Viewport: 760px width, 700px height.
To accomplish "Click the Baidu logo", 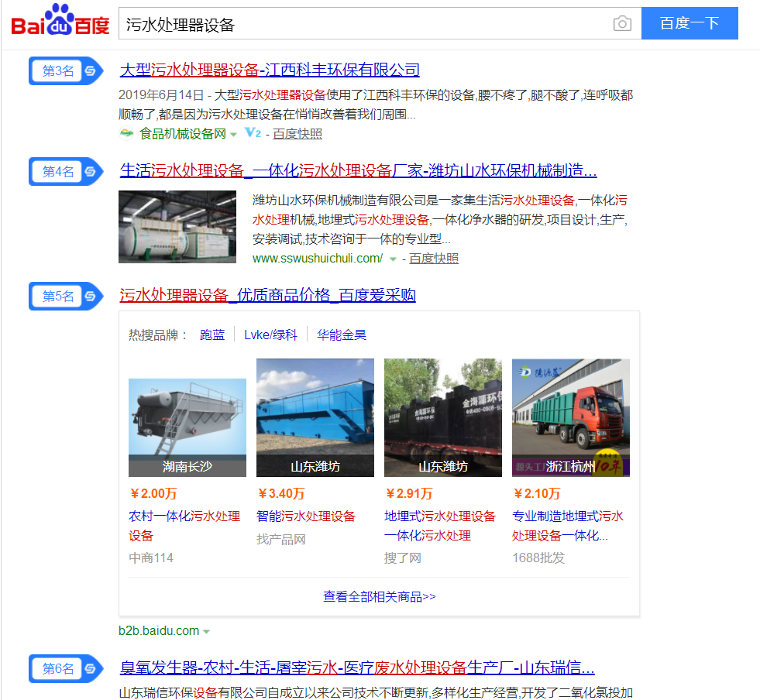I will coord(60,20).
